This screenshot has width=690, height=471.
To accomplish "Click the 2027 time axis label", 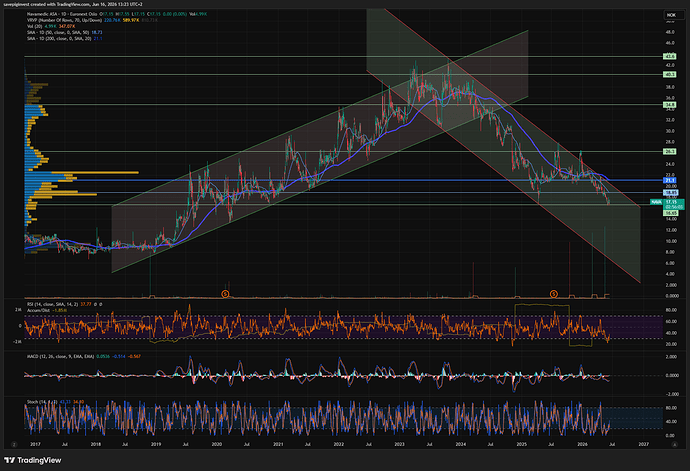I will (643, 445).
